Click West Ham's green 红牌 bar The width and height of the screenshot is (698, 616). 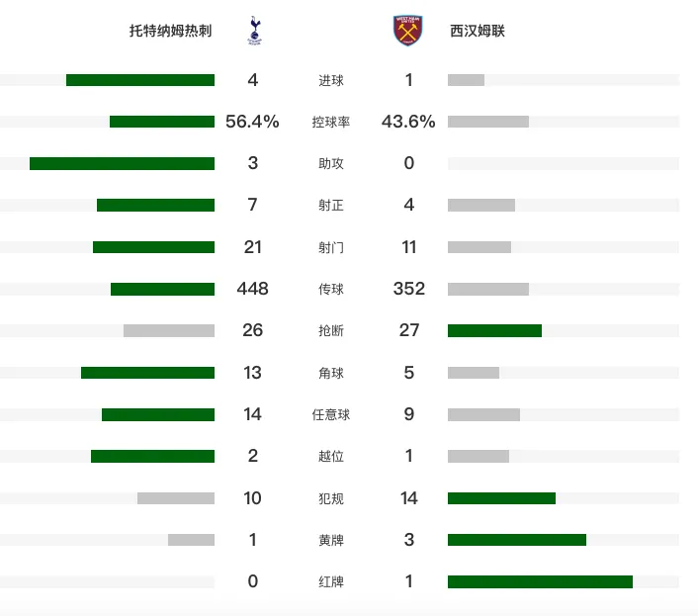coord(540,581)
